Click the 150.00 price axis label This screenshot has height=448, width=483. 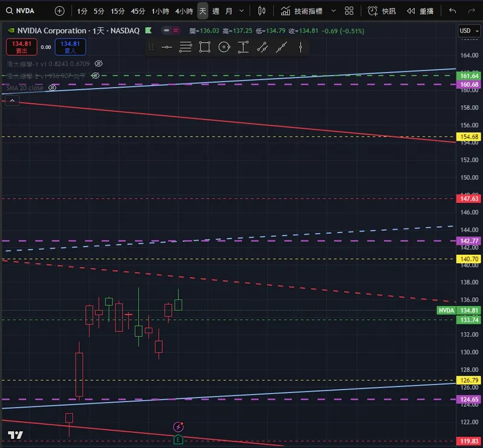pos(469,178)
